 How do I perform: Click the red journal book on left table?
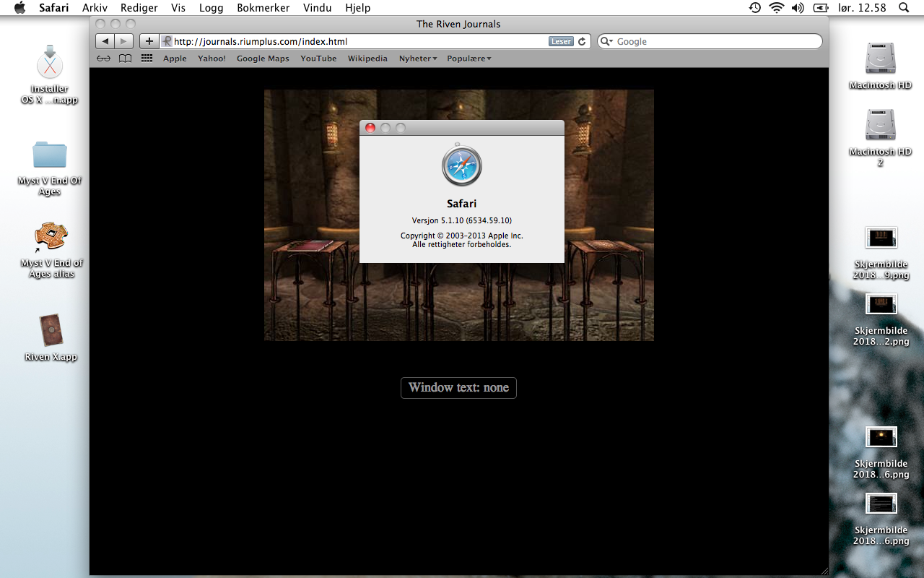[311, 245]
